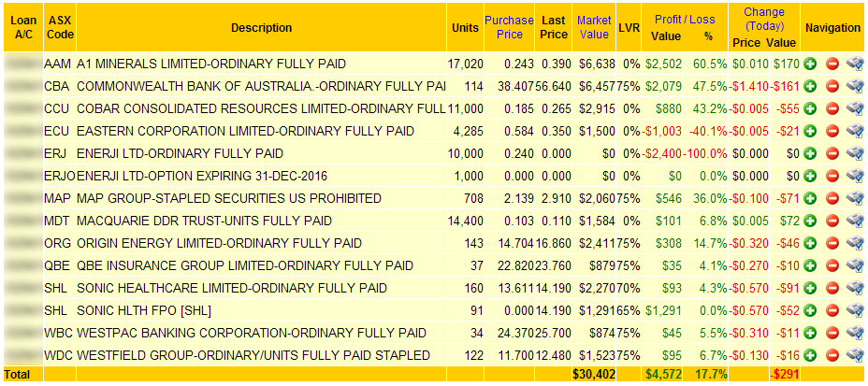
Task: Click the red minus icon for QBE
Action: point(832,266)
